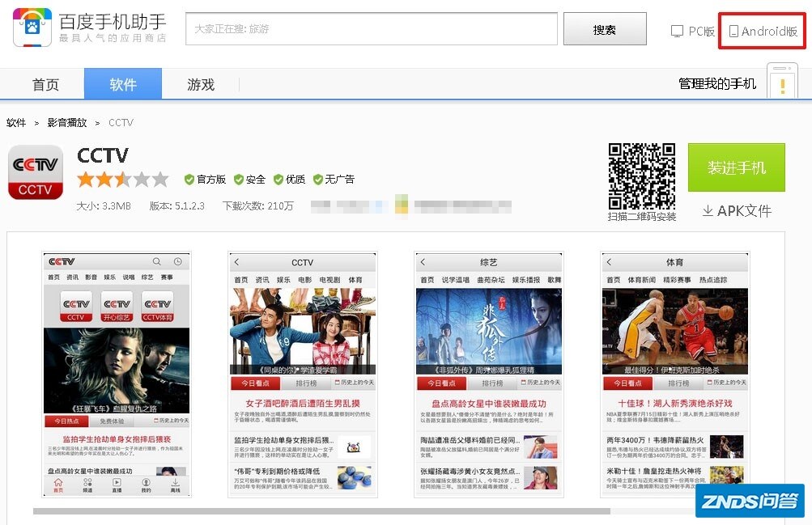Go to 影音播放 in breadcrumb
Screen dimensions: 812x525
tap(67, 123)
